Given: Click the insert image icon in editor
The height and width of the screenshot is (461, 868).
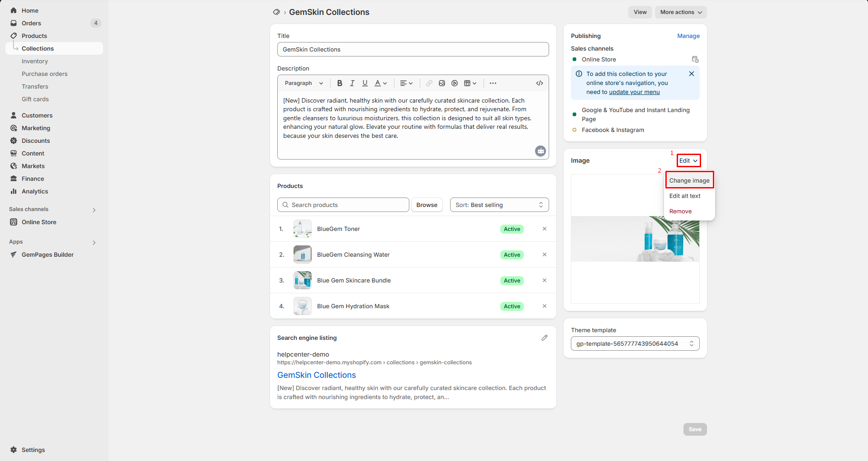Looking at the screenshot, I should (442, 83).
